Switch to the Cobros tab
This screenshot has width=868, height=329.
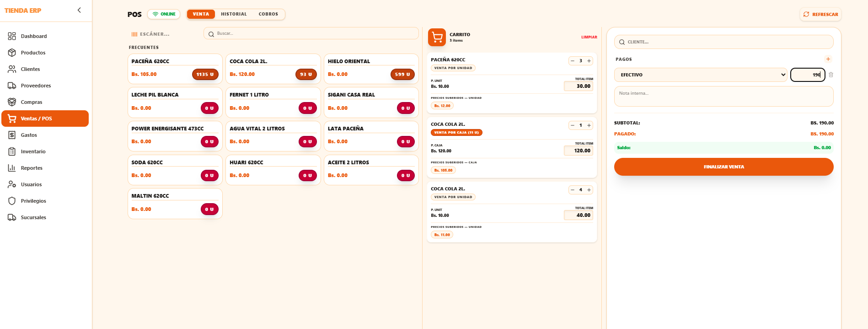click(x=268, y=14)
